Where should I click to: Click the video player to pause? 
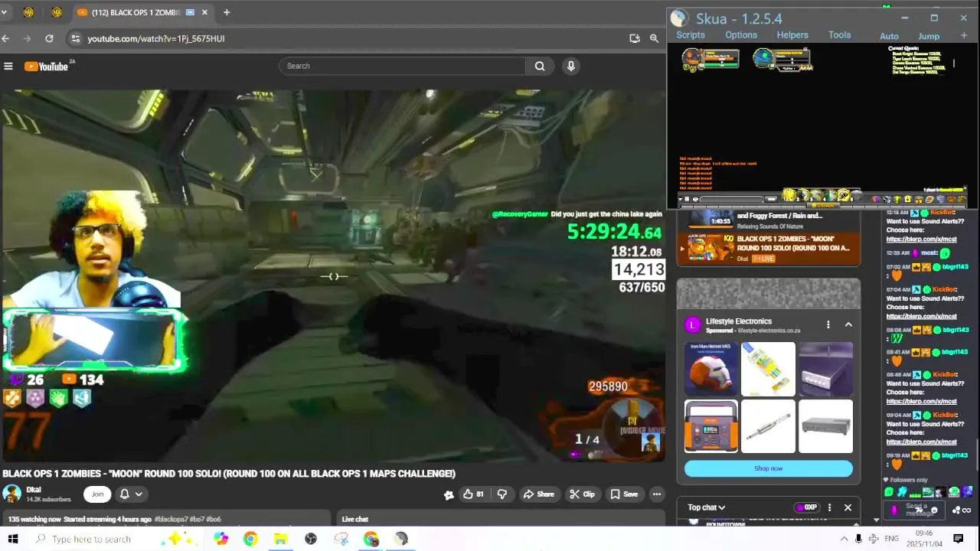pos(332,275)
